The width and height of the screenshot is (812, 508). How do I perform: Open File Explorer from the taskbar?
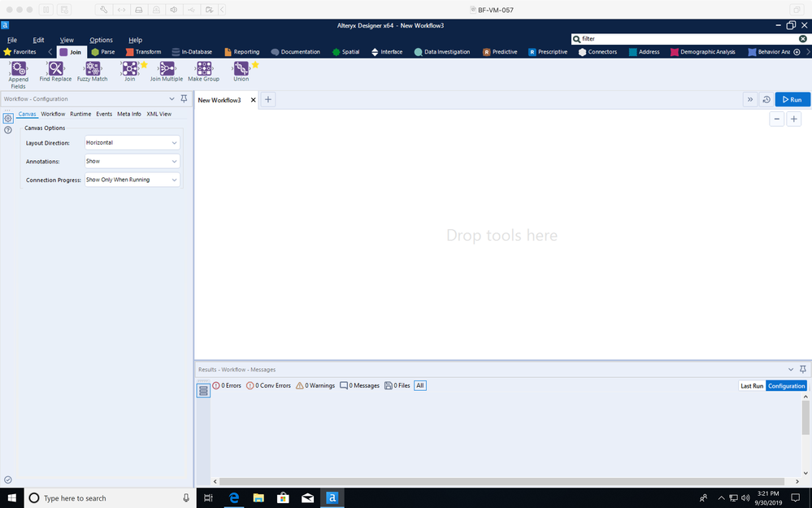258,497
